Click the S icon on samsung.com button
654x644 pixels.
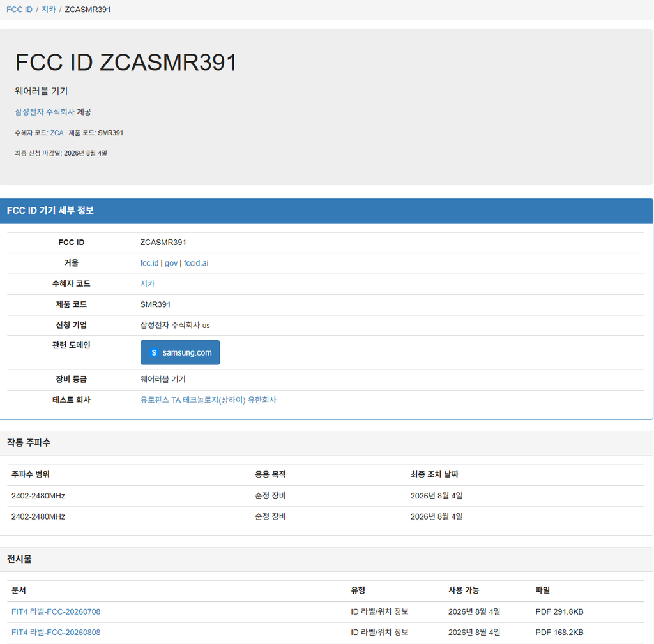(x=154, y=353)
